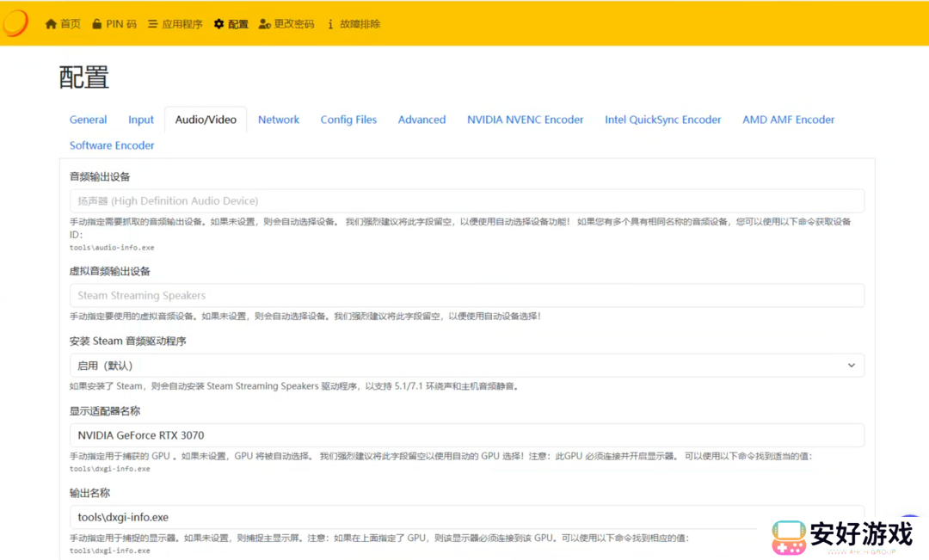Screen dimensions: 929x560
Task: Switch to the General tab
Action: click(89, 120)
